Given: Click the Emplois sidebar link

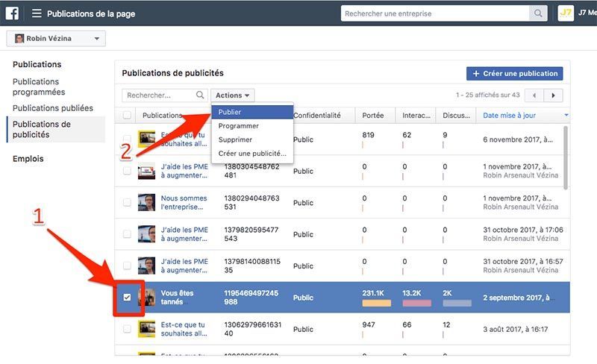Looking at the screenshot, I should (28, 159).
